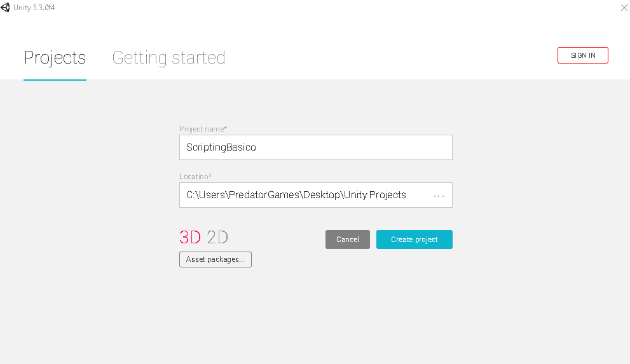The image size is (630, 364).
Task: Click the asterisk after Project name label
Action: [226, 128]
